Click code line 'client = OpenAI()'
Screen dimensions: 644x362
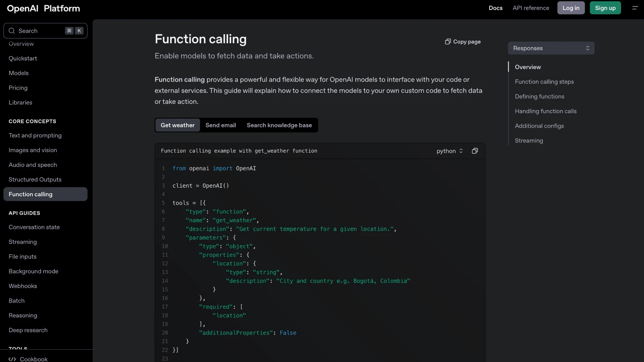201,186
